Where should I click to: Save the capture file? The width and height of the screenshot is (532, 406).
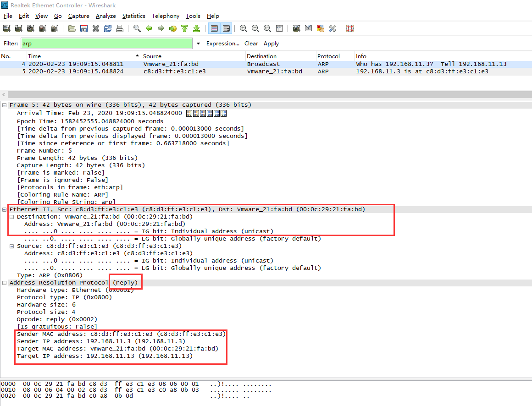83,28
